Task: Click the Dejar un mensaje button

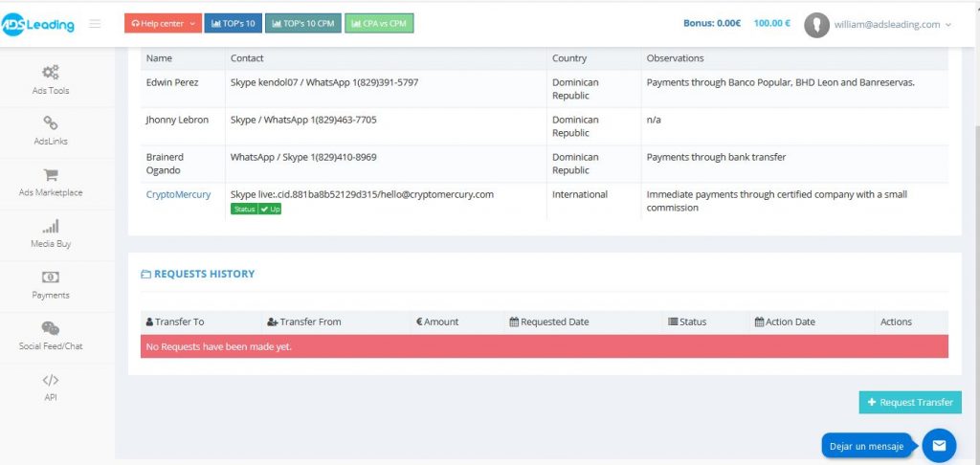Action: pos(866,446)
